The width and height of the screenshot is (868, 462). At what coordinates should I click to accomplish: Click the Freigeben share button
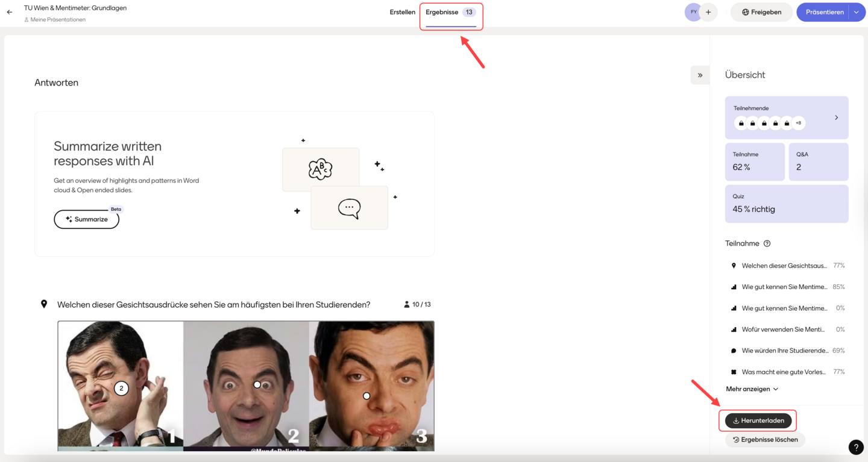coord(761,12)
